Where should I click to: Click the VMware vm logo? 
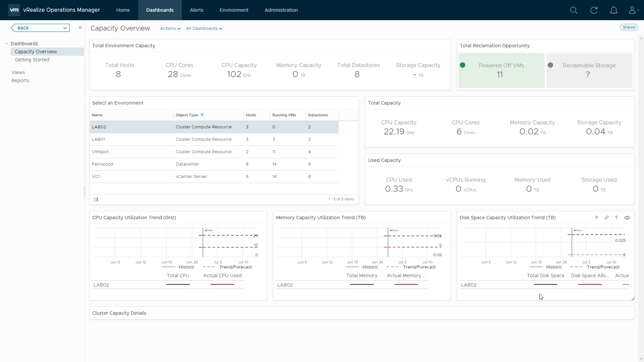(x=14, y=10)
